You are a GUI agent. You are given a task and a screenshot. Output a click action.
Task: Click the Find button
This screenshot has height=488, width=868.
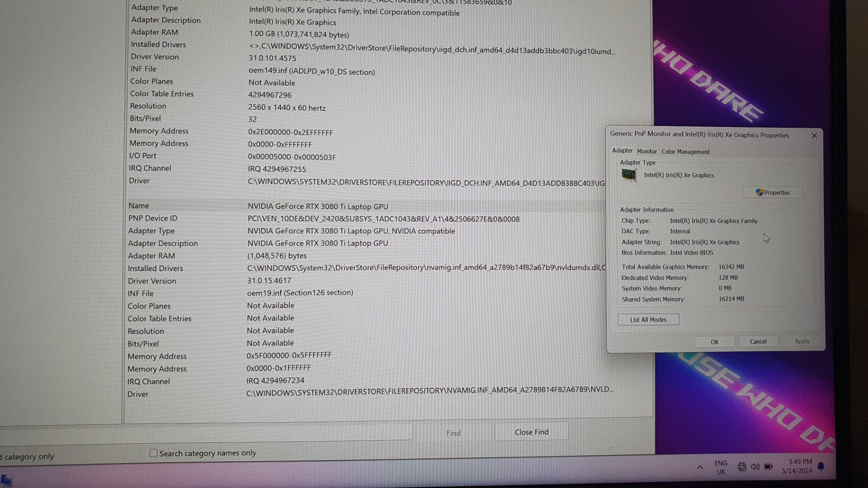tap(453, 433)
